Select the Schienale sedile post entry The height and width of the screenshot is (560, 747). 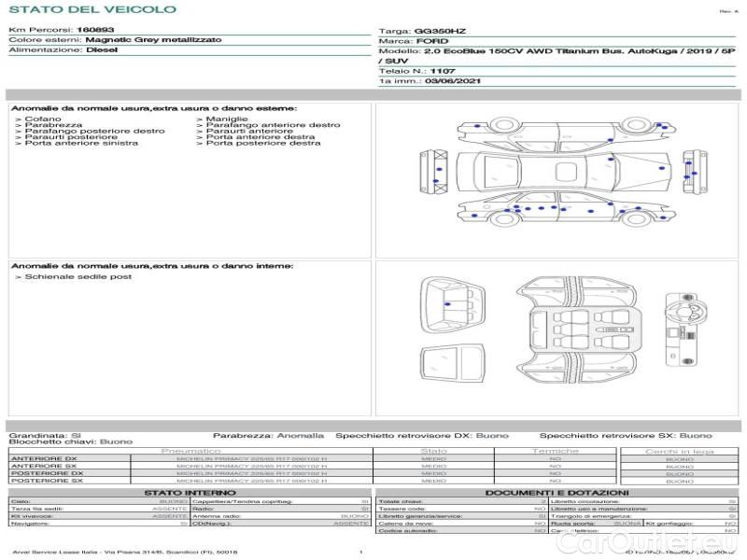[78, 276]
